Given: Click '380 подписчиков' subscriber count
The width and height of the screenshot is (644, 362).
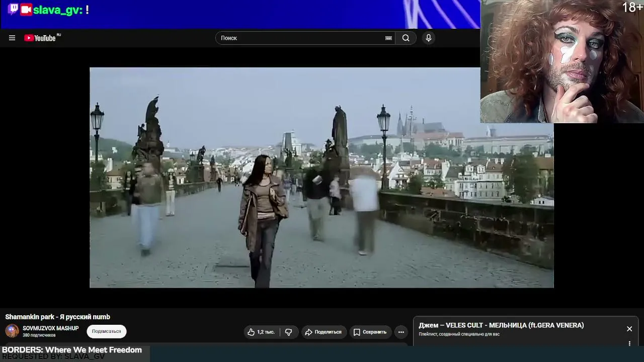Looking at the screenshot, I should click(39, 335).
